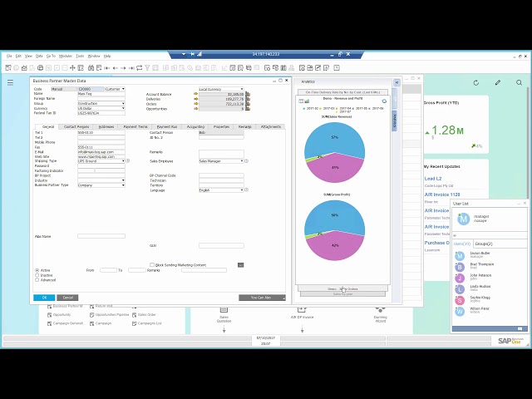Click the Print Preview toolbar icon
This screenshot has height=399, width=532.
click(x=8, y=68)
